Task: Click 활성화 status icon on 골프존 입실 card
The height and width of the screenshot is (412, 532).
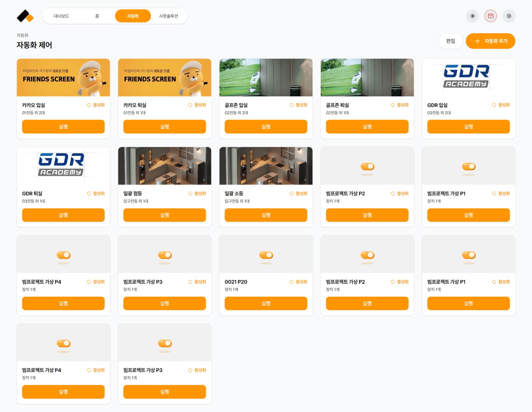Action: (x=292, y=105)
